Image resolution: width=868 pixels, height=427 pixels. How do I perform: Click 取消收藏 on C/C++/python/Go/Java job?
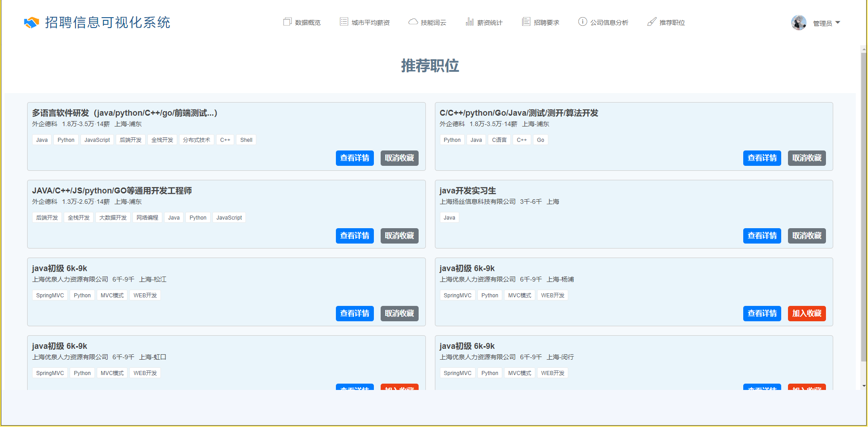(x=807, y=158)
